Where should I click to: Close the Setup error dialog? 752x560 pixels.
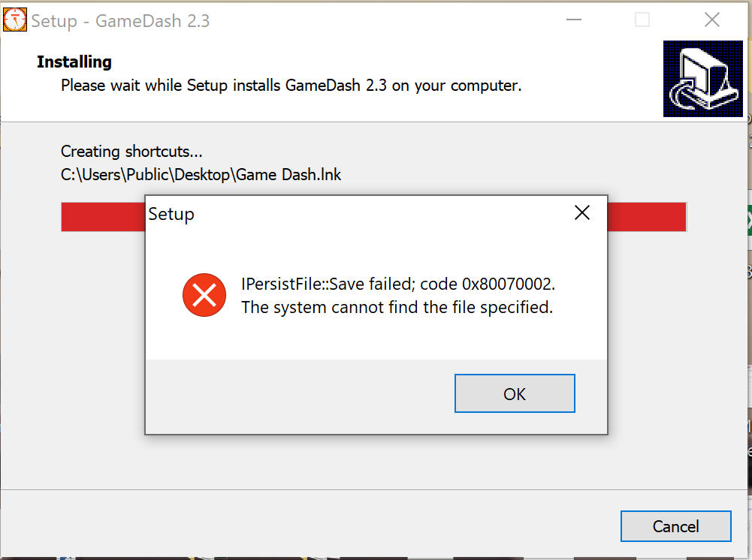click(581, 213)
